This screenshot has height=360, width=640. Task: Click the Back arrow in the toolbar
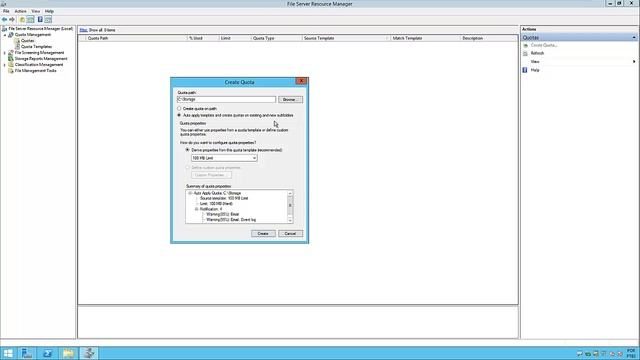click(4, 20)
